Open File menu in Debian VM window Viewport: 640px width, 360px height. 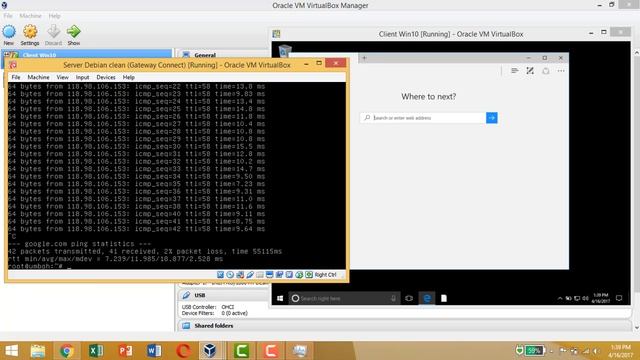point(16,77)
